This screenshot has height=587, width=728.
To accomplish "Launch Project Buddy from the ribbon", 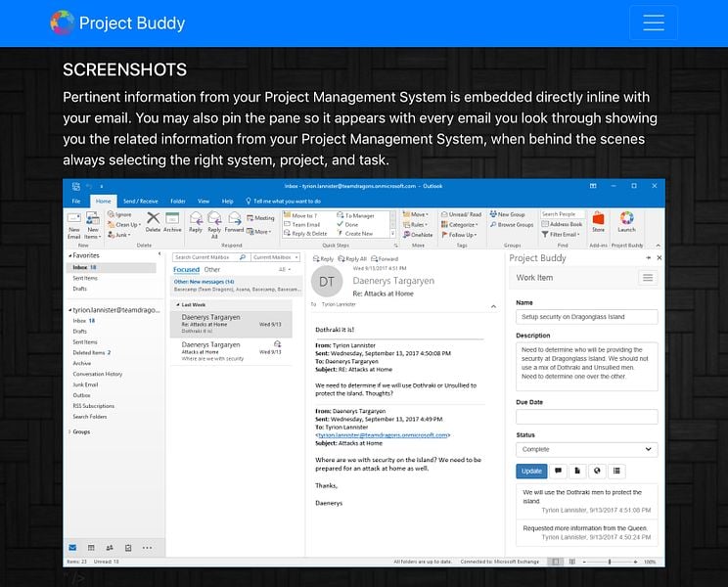I will click(x=627, y=222).
